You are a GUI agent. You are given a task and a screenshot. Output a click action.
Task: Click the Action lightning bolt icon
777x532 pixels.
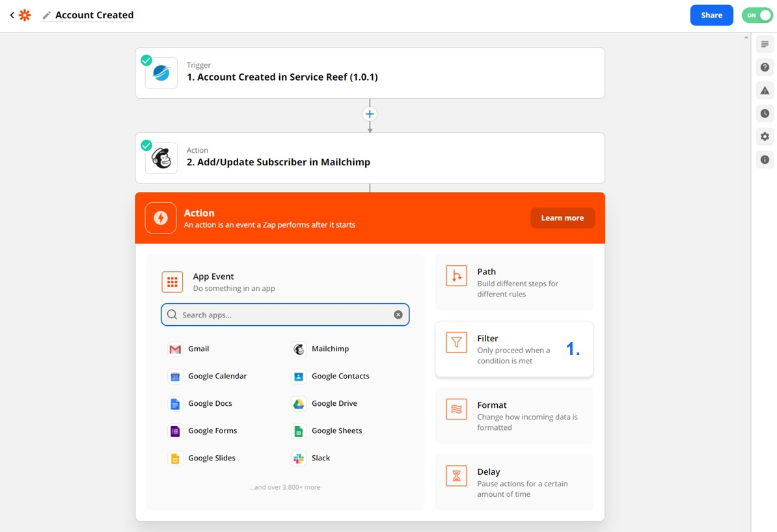[x=161, y=218]
